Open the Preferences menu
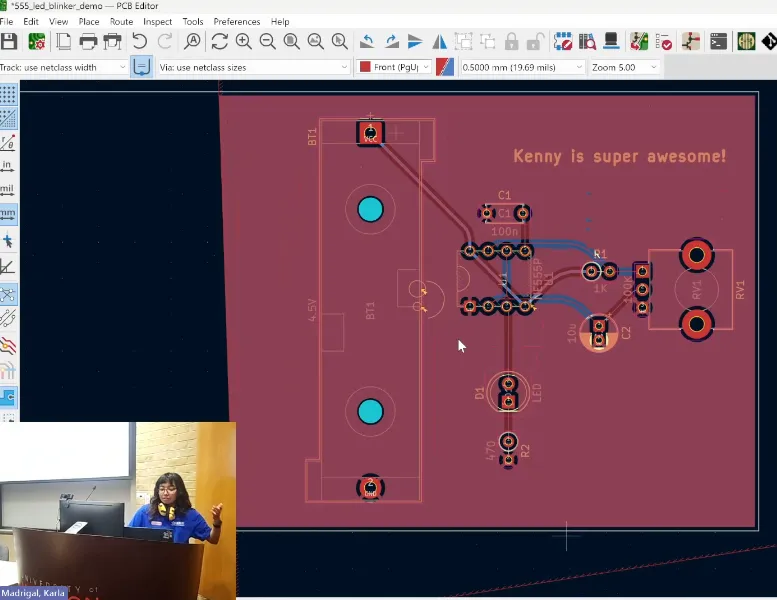Image resolution: width=777 pixels, height=600 pixels. point(237,22)
